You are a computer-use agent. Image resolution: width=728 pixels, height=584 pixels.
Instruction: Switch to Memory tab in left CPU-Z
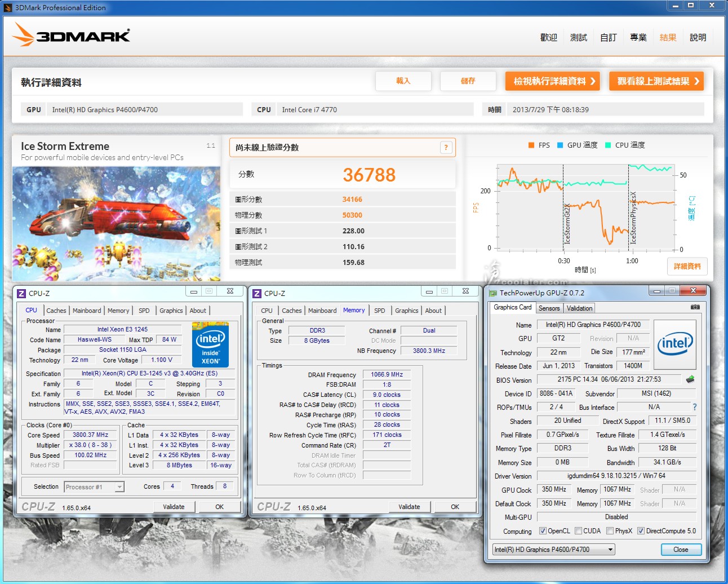pos(118,311)
